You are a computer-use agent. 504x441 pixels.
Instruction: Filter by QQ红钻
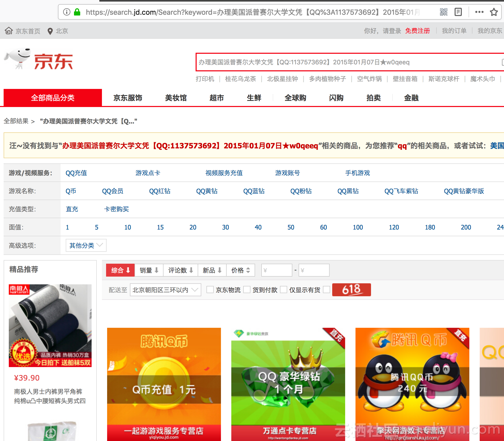[x=160, y=191]
